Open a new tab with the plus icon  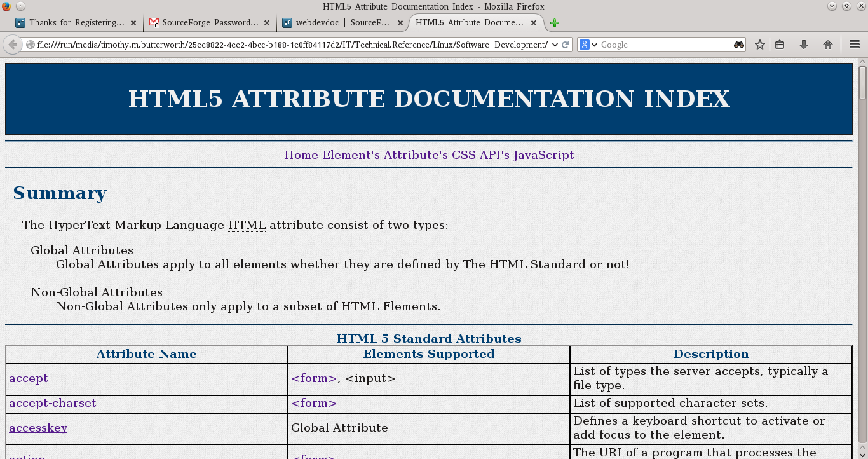[x=553, y=23]
